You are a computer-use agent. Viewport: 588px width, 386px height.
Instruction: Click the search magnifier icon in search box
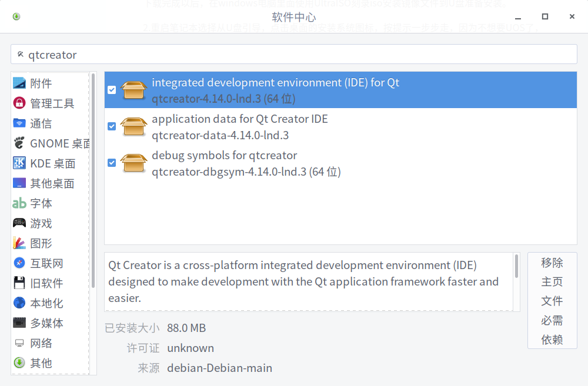click(x=21, y=54)
